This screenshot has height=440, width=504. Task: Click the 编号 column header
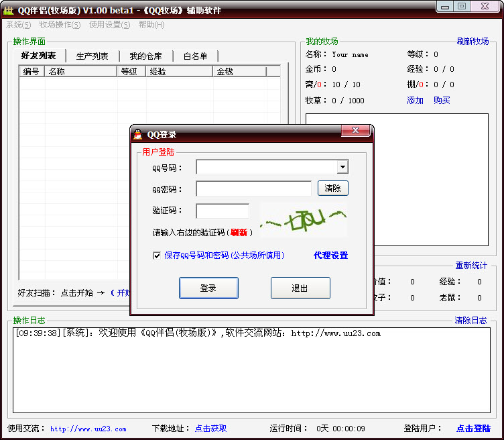point(31,71)
